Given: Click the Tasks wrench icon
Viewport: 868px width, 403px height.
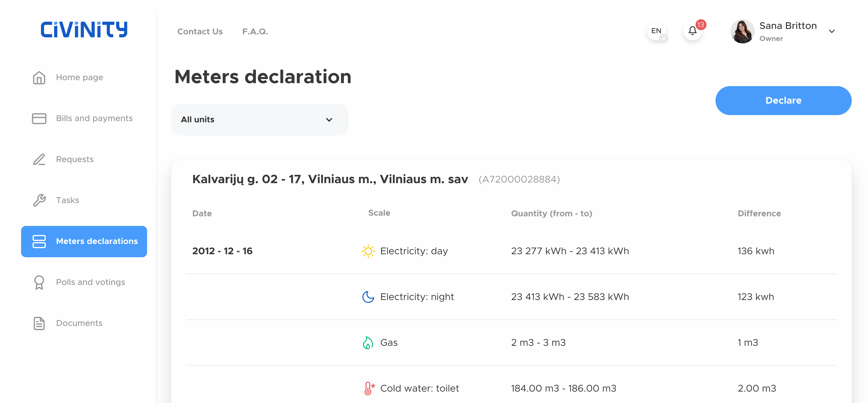Looking at the screenshot, I should tap(39, 200).
